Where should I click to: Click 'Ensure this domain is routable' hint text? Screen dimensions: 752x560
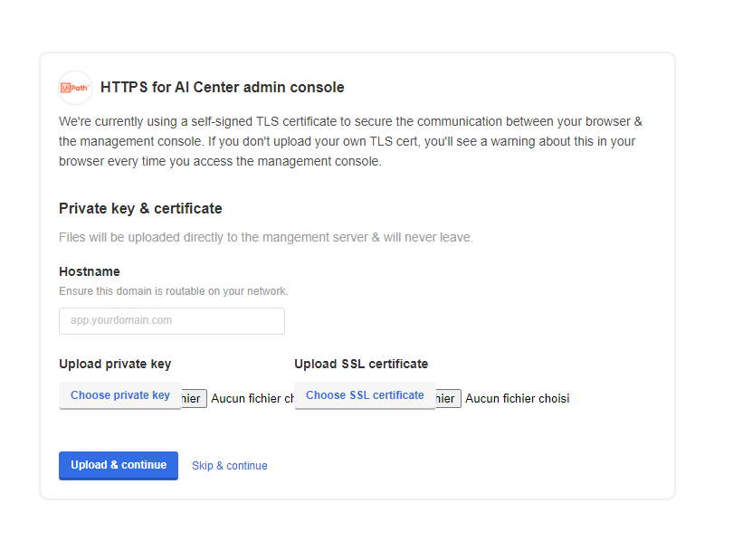173,291
